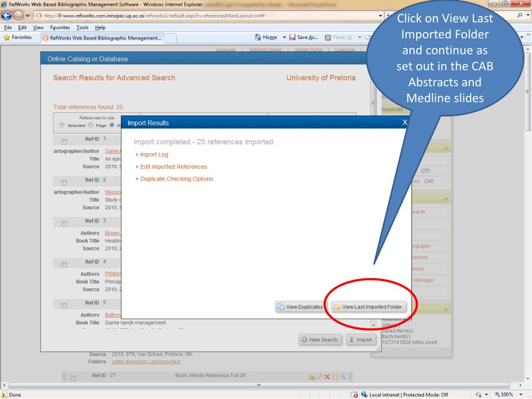This screenshot has height=399, width=532.
Task: Click the magnifier view icon on Ref 27
Action: point(343,377)
